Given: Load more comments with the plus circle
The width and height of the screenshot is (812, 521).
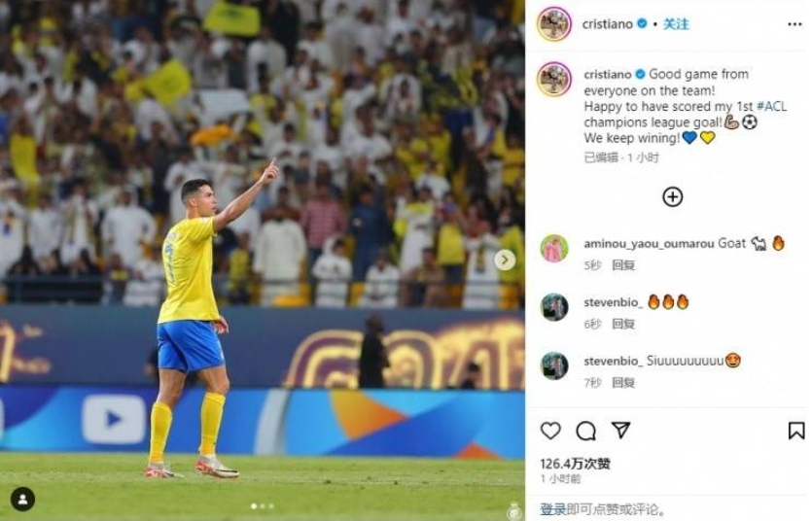Looking at the screenshot, I should click(x=672, y=196).
